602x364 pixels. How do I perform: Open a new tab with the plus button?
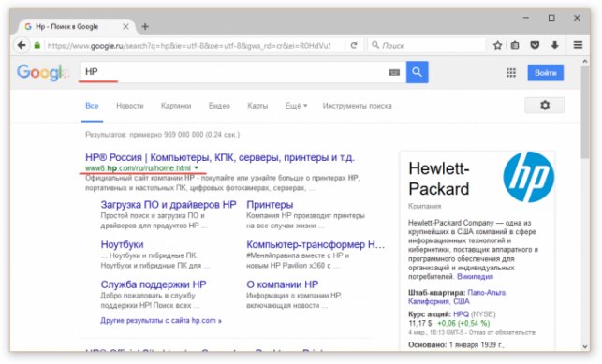click(x=145, y=27)
